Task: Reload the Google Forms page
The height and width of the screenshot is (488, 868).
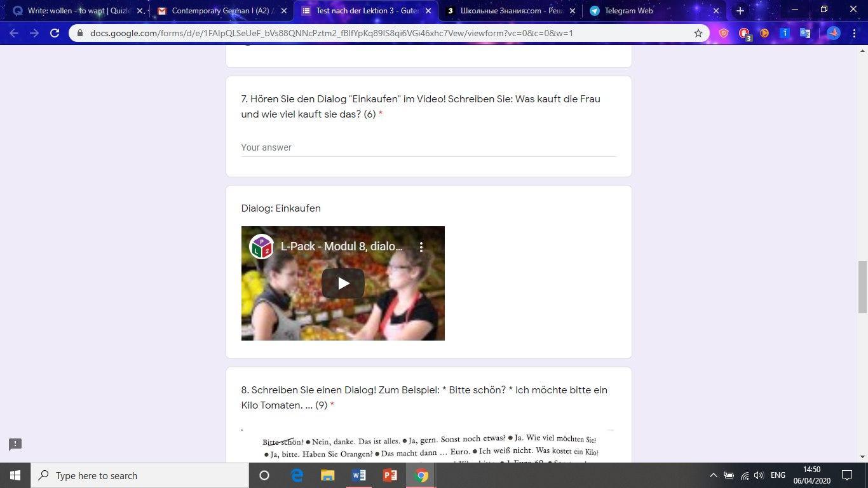Action: point(55,33)
